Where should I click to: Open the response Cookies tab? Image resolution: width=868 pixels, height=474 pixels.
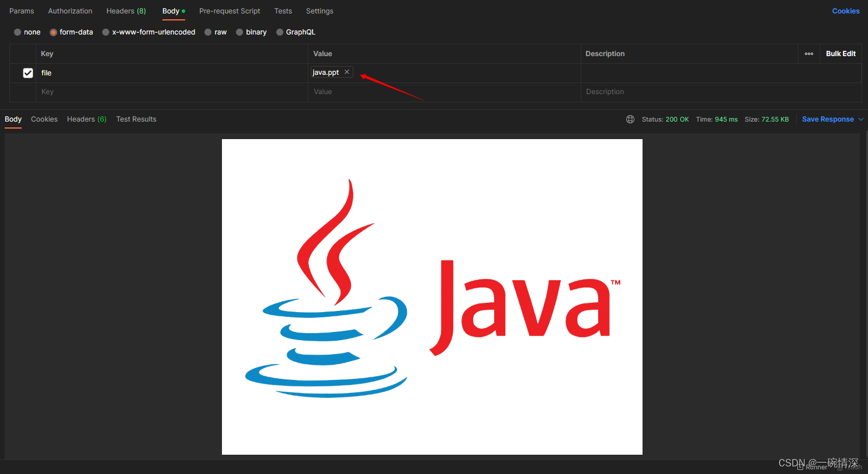click(x=44, y=119)
